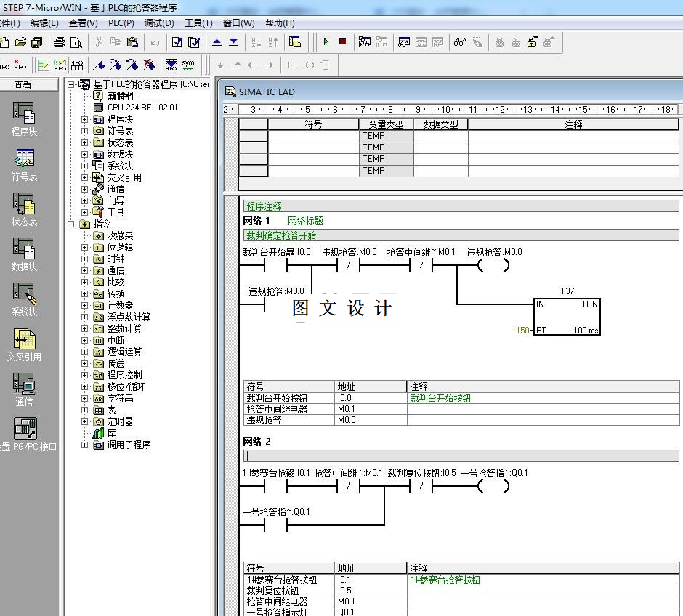The image size is (683, 616).
Task: Expand the 计数器 instruction folder
Action: click(x=84, y=306)
